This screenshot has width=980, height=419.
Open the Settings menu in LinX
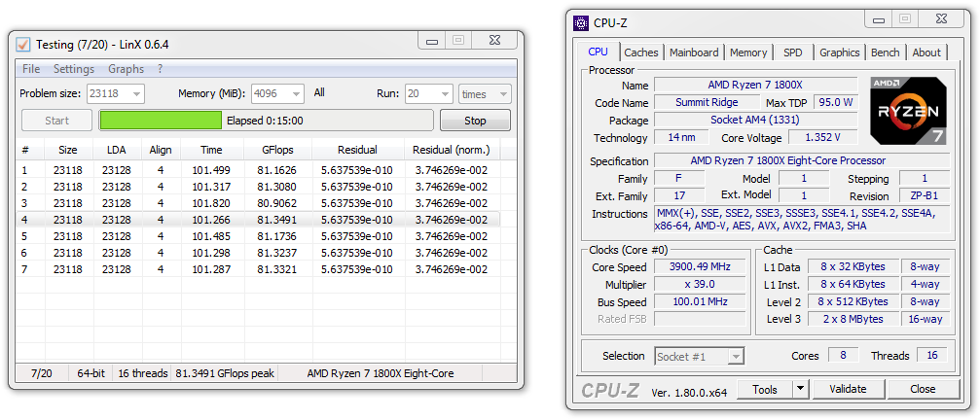click(x=74, y=69)
